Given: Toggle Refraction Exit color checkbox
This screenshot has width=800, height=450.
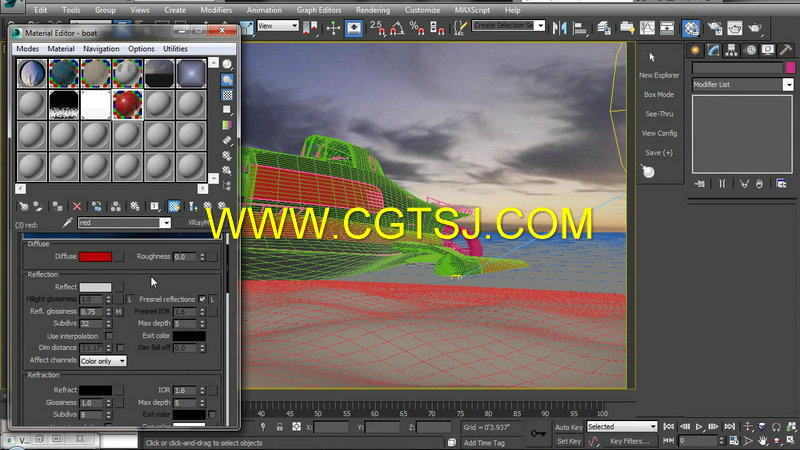Looking at the screenshot, I should pos(212,414).
